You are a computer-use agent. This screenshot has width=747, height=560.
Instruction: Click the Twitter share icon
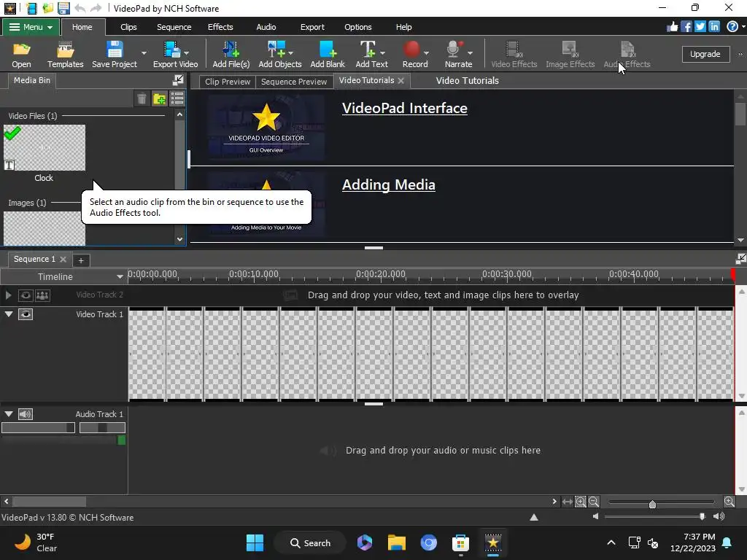[700, 27]
